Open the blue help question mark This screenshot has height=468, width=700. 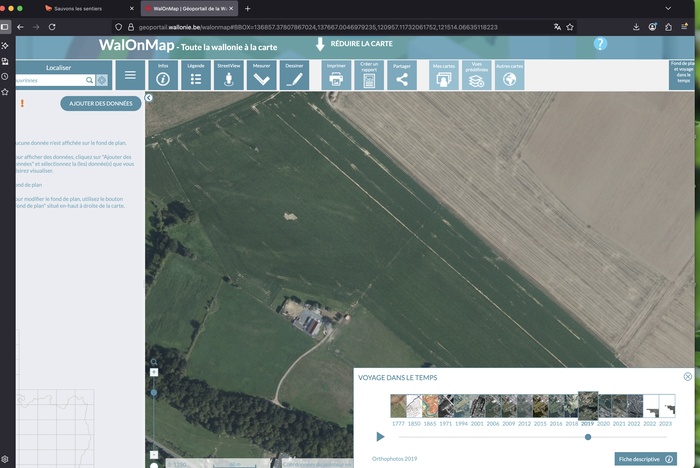click(x=600, y=44)
